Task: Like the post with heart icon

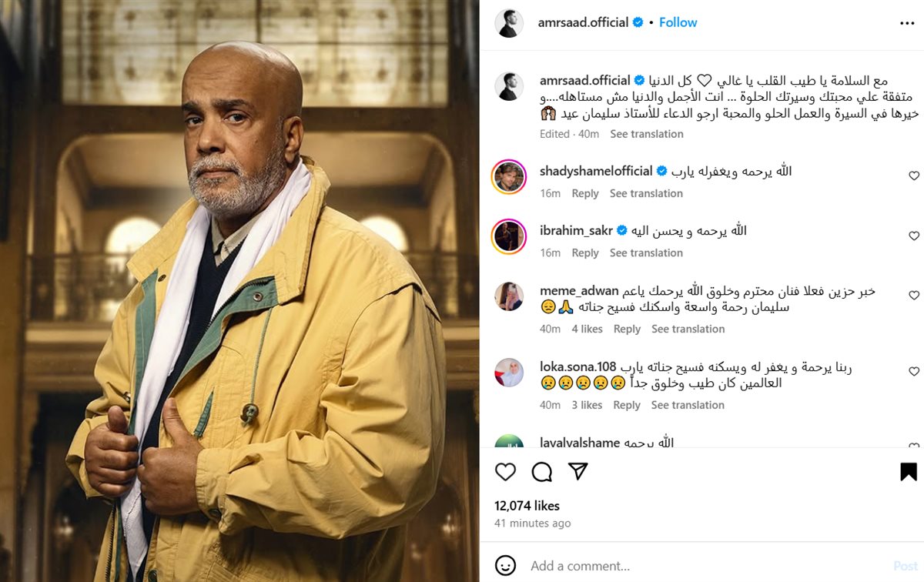Action: pos(505,472)
